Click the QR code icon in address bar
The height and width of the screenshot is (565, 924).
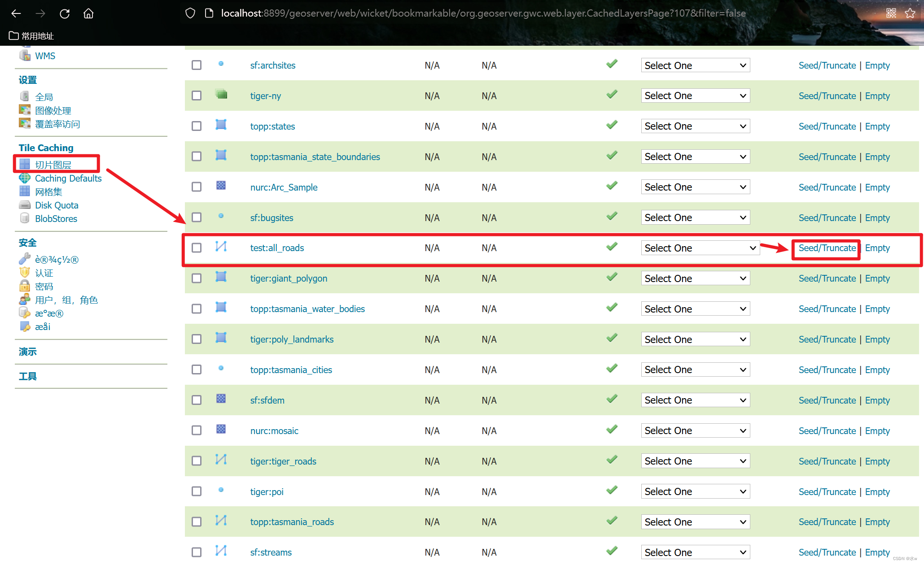891,13
